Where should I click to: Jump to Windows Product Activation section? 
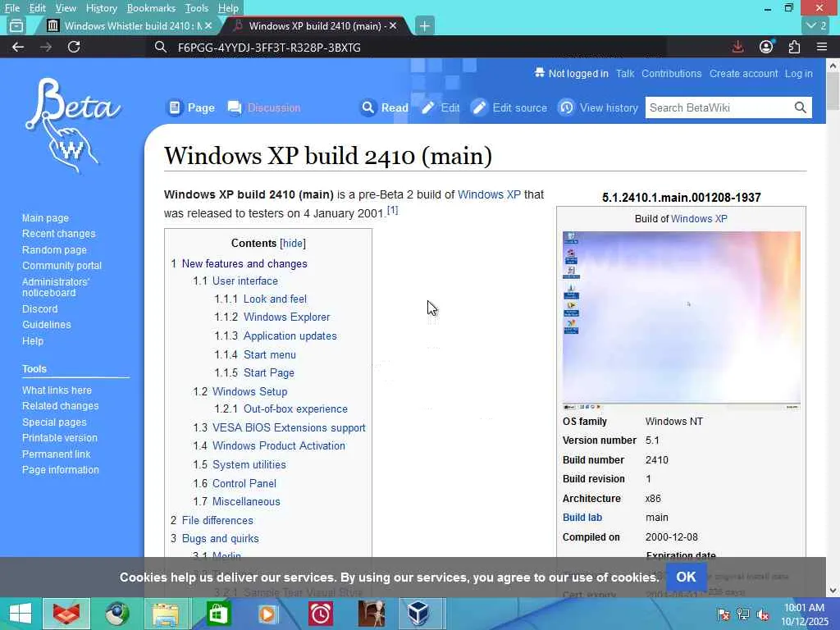279,445
